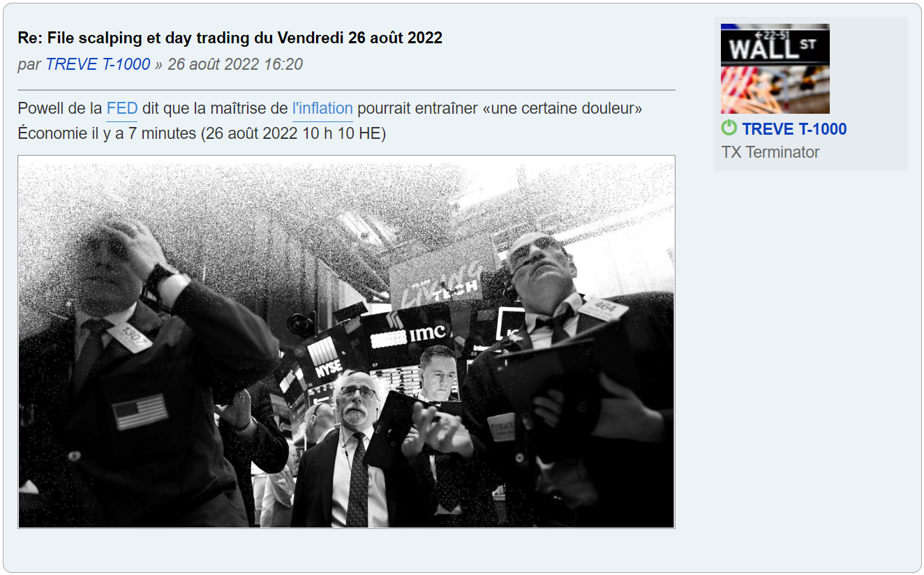The height and width of the screenshot is (575, 924).
Task: Click the bold TREVE T-1000 username under avatar
Action: click(x=794, y=129)
